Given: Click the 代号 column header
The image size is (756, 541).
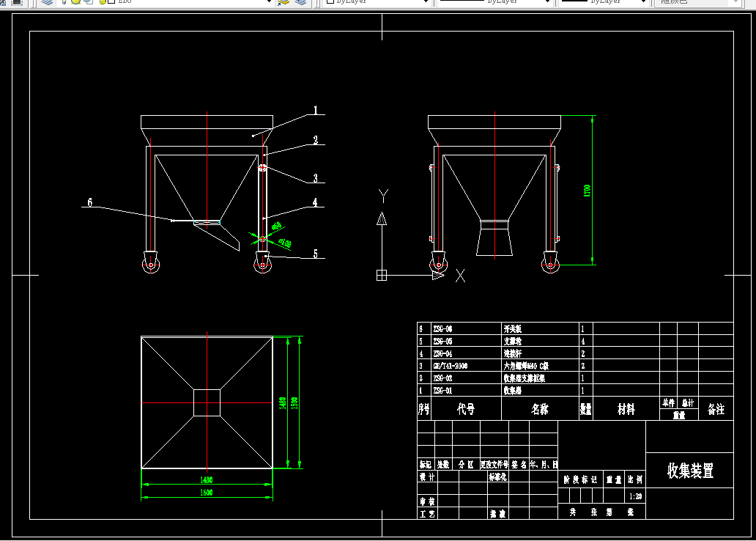Looking at the screenshot, I should (466, 409).
